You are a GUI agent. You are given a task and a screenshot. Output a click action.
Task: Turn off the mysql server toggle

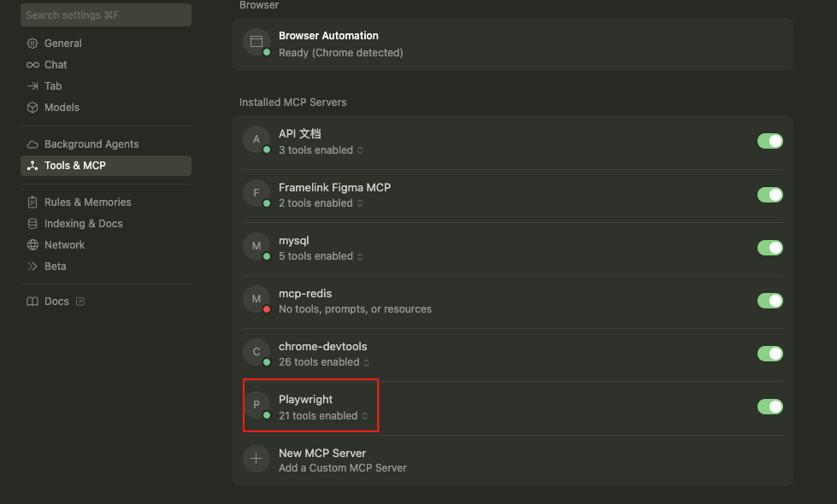click(769, 248)
